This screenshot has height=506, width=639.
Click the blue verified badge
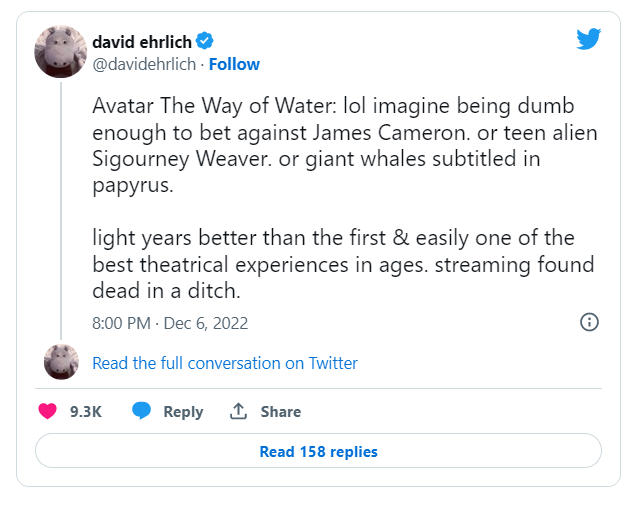tap(205, 41)
